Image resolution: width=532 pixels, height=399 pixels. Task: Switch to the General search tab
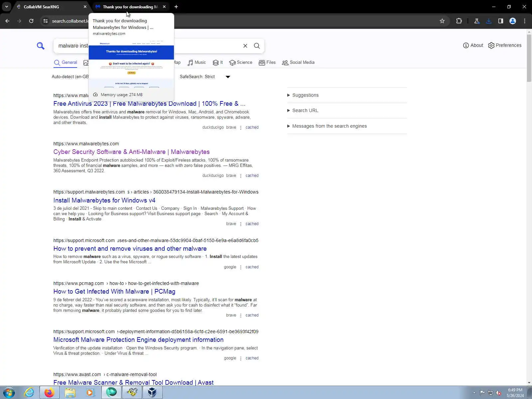[66, 63]
